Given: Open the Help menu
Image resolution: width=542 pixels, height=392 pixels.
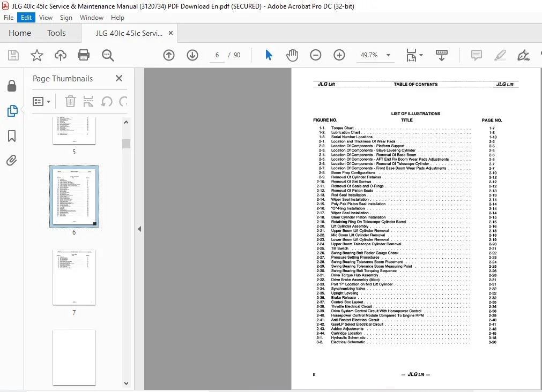Looking at the screenshot, I should (117, 18).
